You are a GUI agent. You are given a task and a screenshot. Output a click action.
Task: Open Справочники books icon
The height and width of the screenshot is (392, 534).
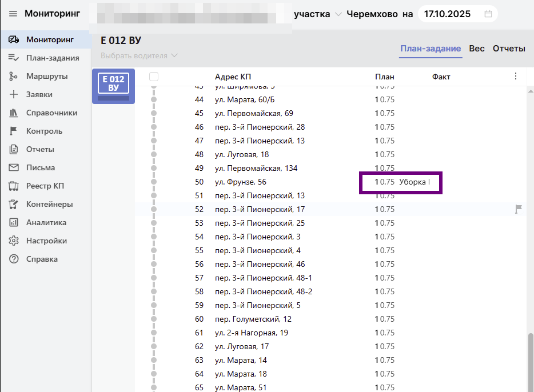(x=14, y=113)
